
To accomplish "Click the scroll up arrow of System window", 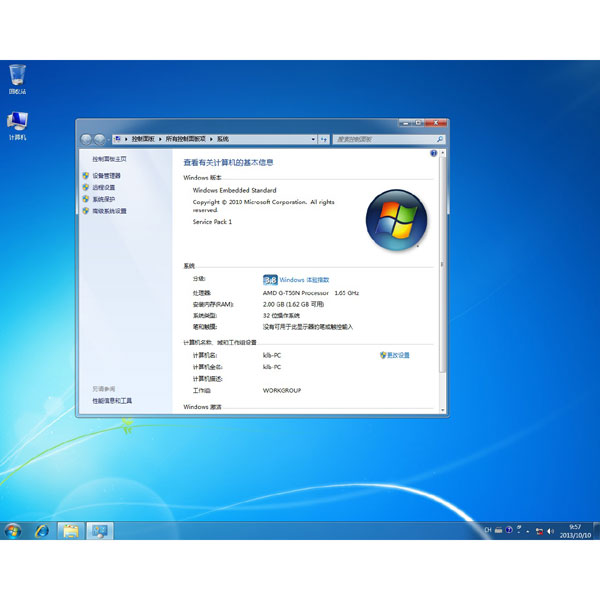I will coord(443,153).
